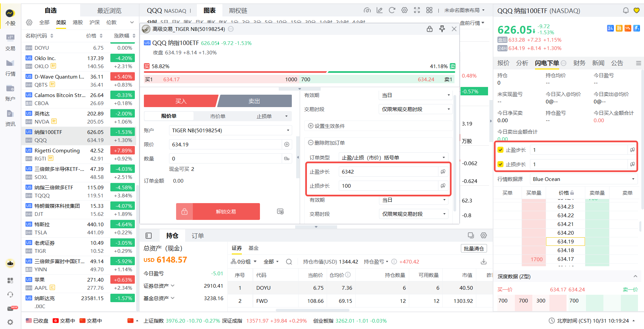Click the padlock button left of 解锁交易
Viewport: 644px width, 329px height.
point(184,211)
